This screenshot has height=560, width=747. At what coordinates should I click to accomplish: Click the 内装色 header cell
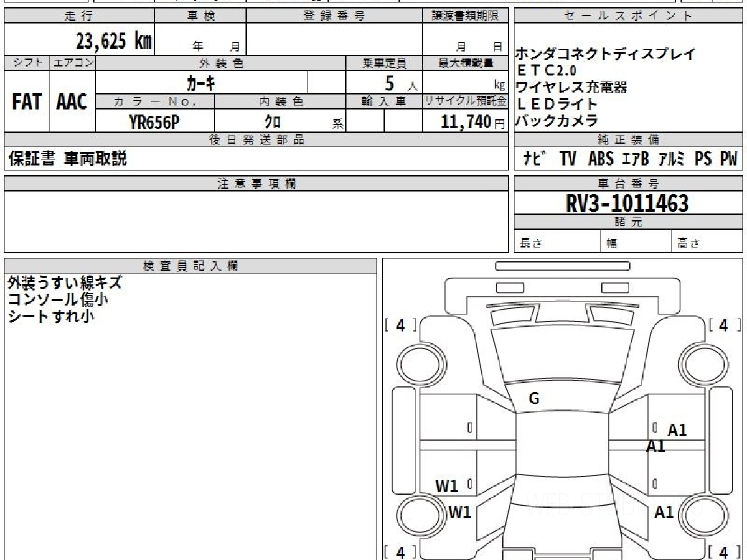click(x=280, y=101)
